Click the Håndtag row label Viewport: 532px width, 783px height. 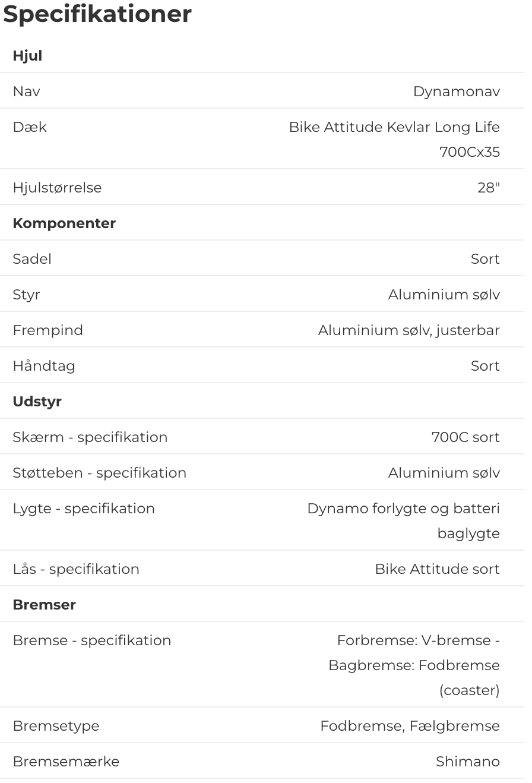click(x=44, y=366)
